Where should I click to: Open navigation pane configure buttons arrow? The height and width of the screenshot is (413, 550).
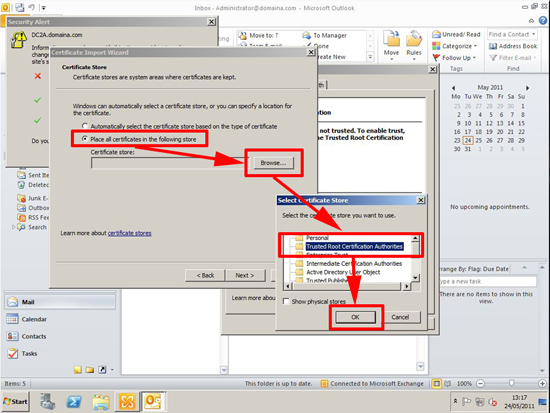coord(112,369)
